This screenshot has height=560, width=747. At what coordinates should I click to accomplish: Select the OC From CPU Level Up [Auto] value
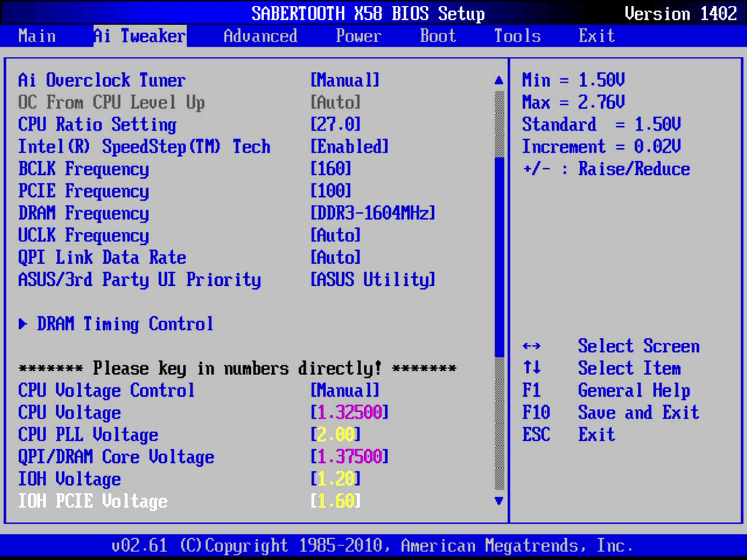(x=336, y=102)
